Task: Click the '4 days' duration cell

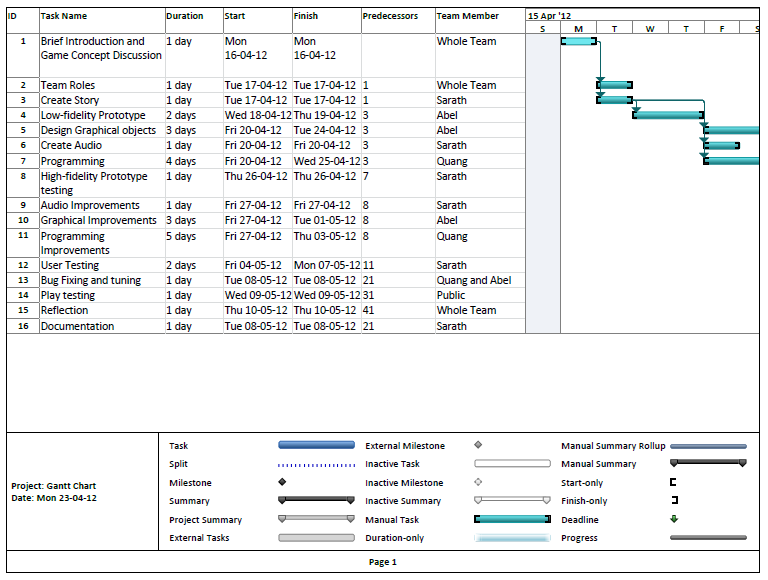Action: click(181, 161)
